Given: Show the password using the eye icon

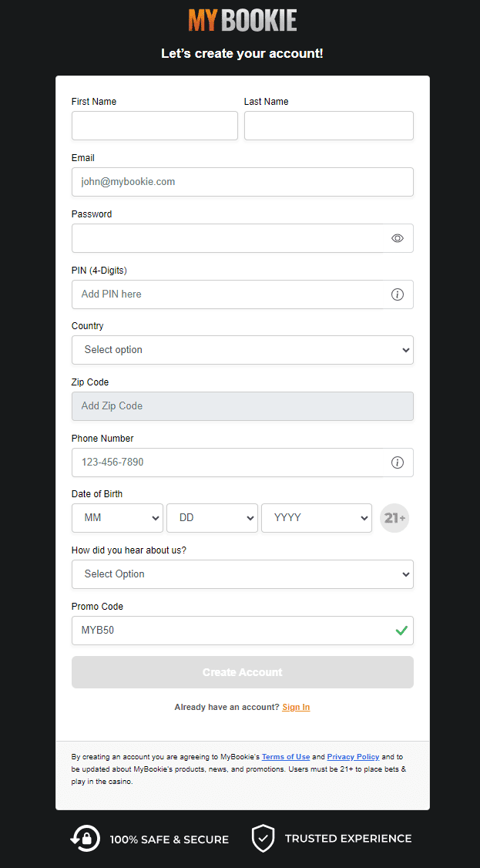Looking at the screenshot, I should [398, 237].
